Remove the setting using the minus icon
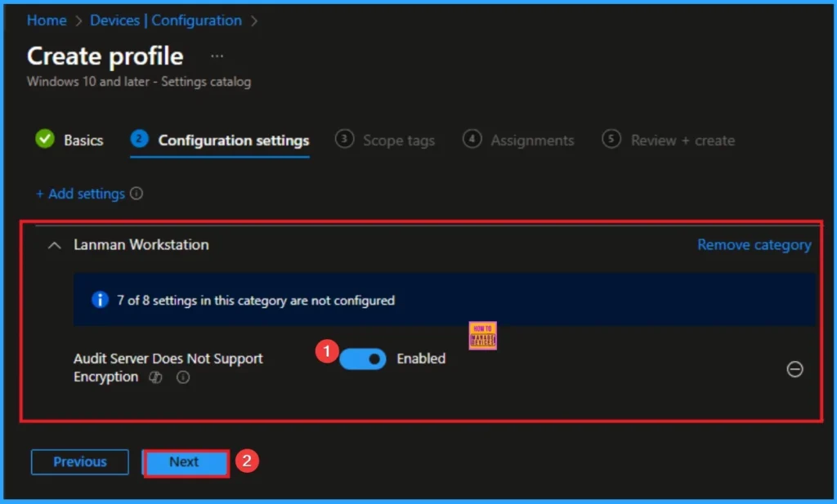The height and width of the screenshot is (504, 837). coord(794,369)
